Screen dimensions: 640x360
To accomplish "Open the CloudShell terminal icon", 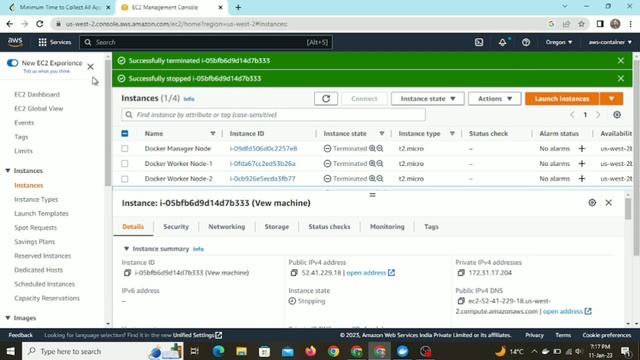I will pos(479,42).
